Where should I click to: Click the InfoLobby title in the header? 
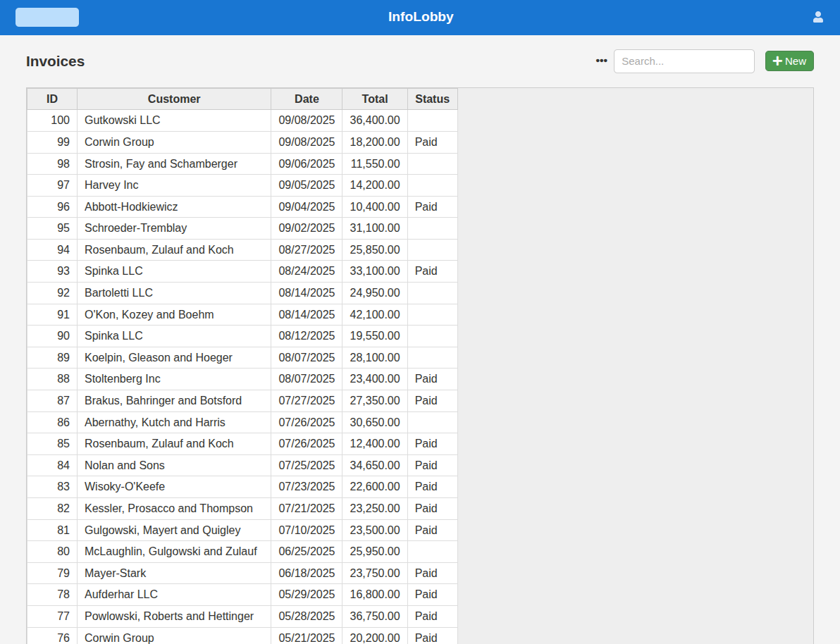click(x=421, y=17)
